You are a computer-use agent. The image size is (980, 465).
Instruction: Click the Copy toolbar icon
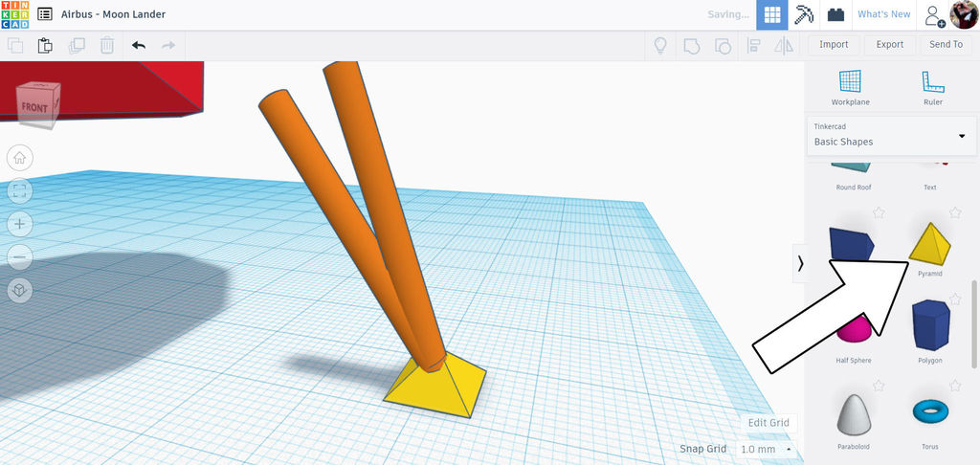click(15, 45)
